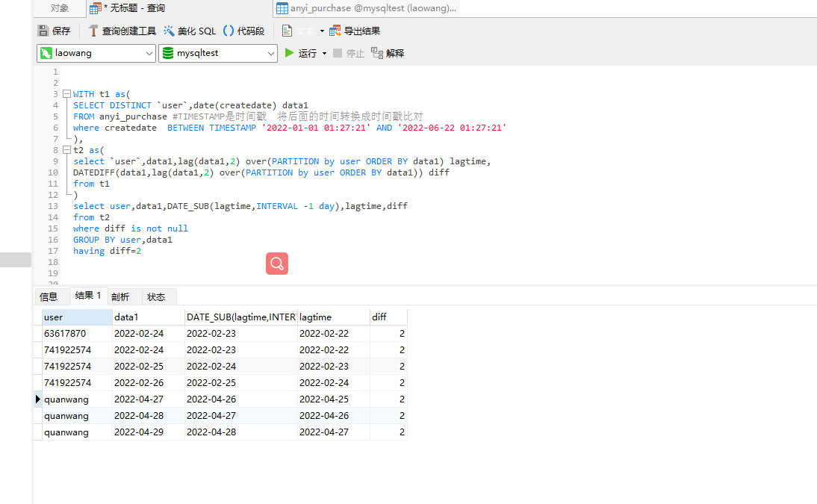Click Beautify SQL (美化 SQL)

(190, 31)
